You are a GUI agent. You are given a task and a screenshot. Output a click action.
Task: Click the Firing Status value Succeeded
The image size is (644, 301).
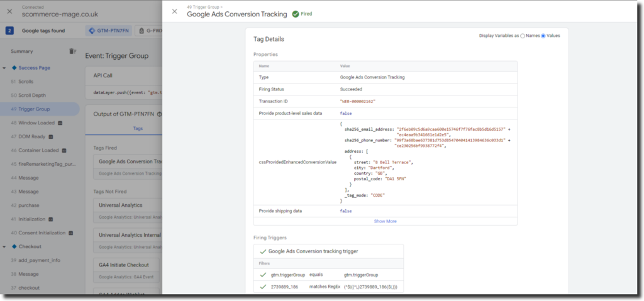[x=351, y=89]
